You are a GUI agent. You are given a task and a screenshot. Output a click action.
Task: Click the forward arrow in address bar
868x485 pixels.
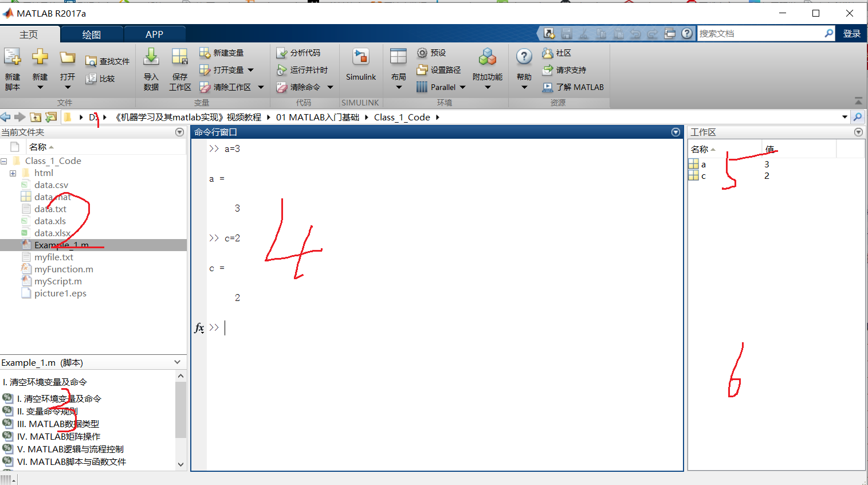coord(20,117)
